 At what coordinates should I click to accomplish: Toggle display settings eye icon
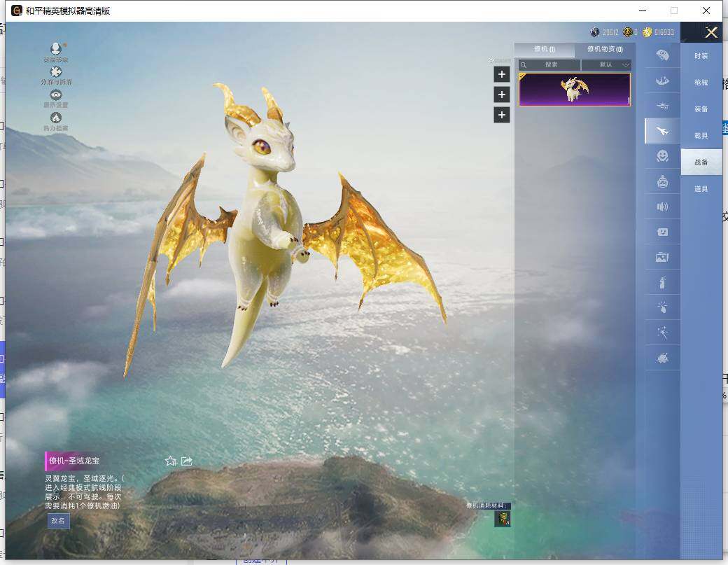pyautogui.click(x=56, y=95)
